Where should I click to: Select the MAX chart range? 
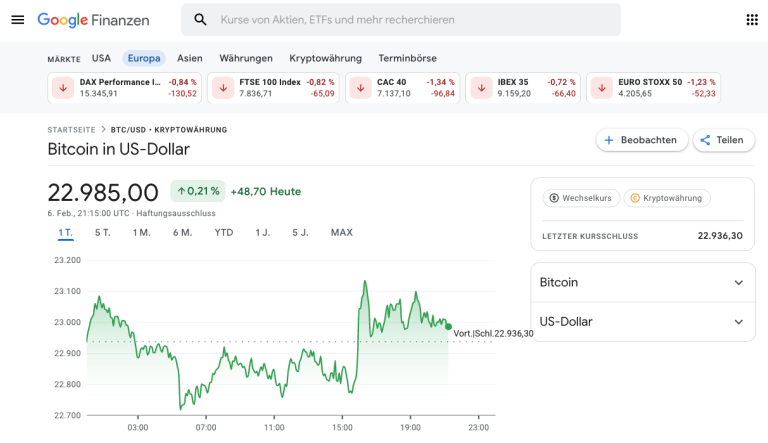[342, 233]
